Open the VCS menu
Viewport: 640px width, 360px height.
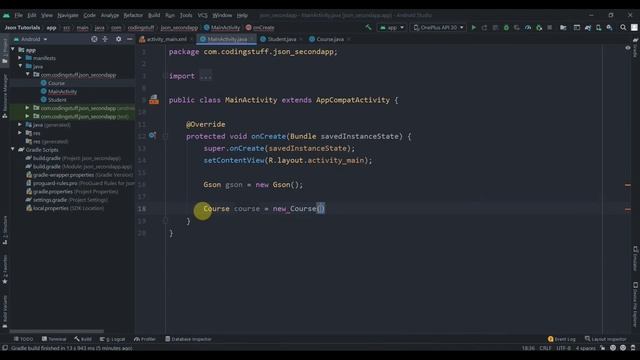(x=202, y=15)
